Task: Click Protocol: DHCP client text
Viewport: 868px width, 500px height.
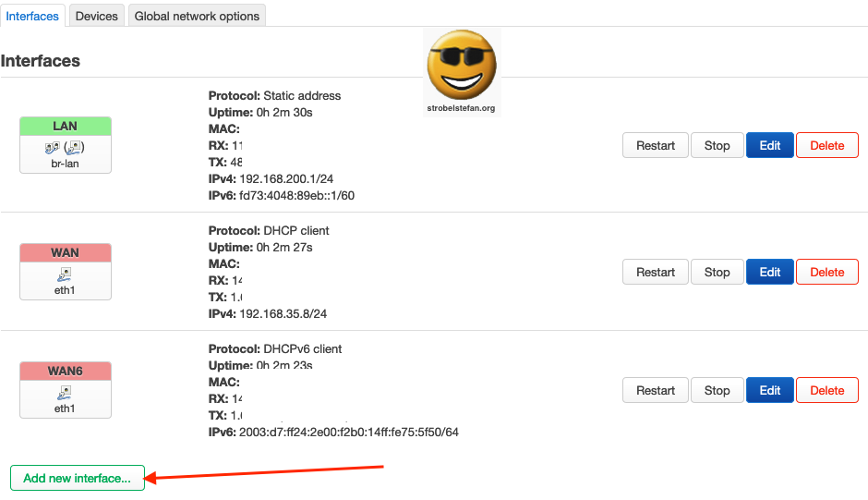Action: [269, 231]
